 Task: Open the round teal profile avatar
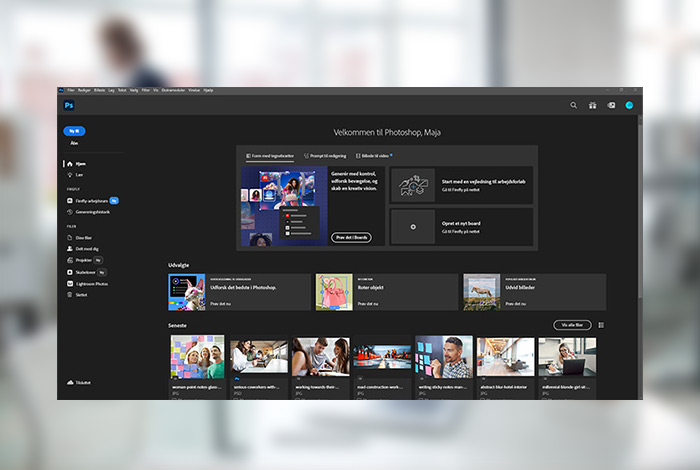(x=629, y=105)
